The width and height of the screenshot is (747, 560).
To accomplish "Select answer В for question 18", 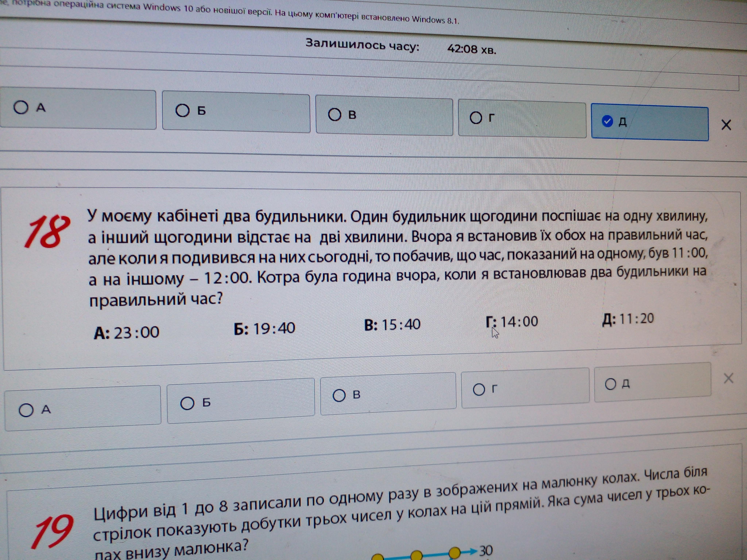I will click(x=339, y=395).
